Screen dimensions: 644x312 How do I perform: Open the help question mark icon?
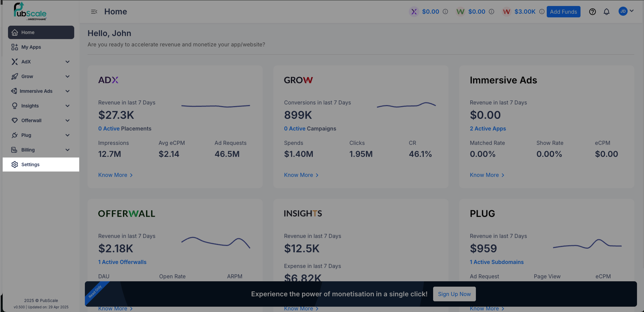click(592, 12)
